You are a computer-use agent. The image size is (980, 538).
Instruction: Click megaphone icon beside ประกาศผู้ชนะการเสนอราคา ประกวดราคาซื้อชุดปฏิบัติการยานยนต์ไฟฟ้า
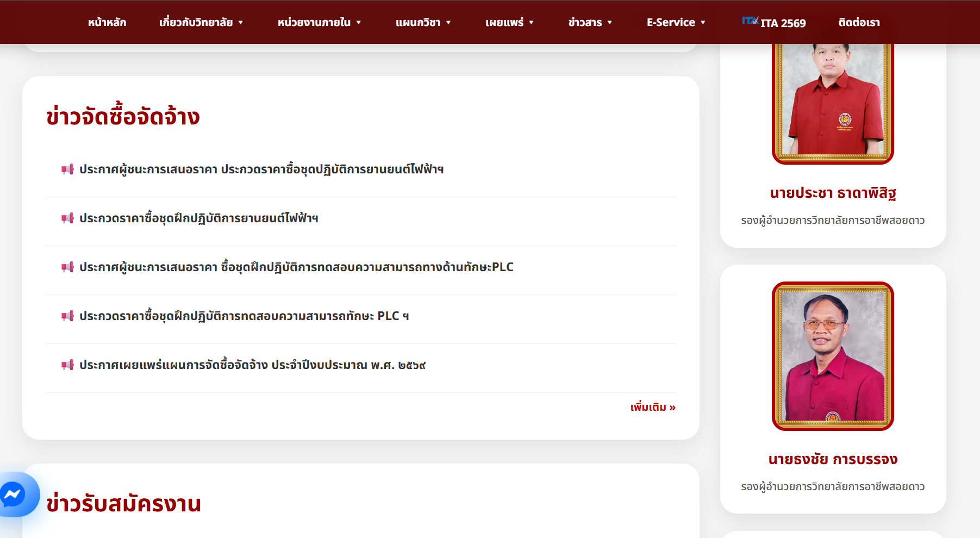point(67,170)
